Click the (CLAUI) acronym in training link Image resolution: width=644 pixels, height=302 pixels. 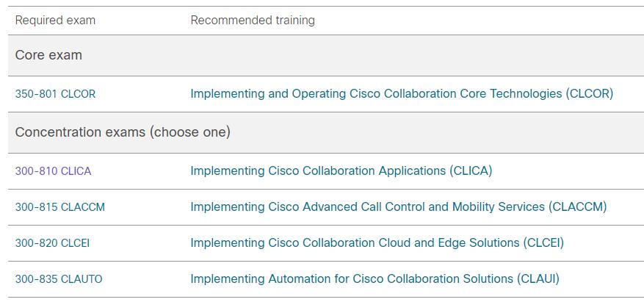coord(538,279)
